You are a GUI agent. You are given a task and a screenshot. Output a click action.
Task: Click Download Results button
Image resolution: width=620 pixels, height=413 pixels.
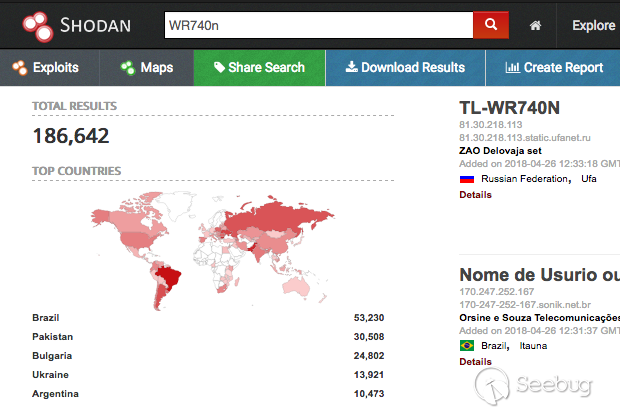coord(405,68)
